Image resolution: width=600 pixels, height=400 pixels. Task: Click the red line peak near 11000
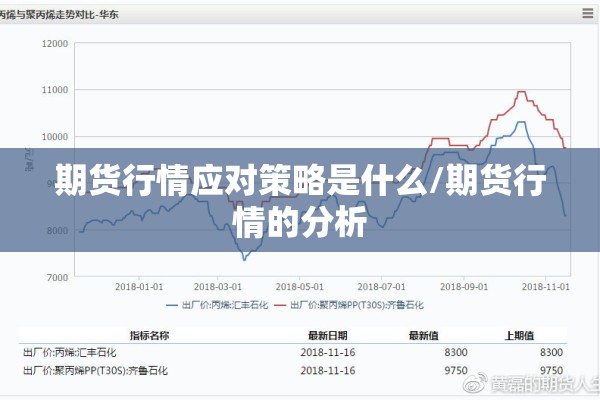pos(522,91)
